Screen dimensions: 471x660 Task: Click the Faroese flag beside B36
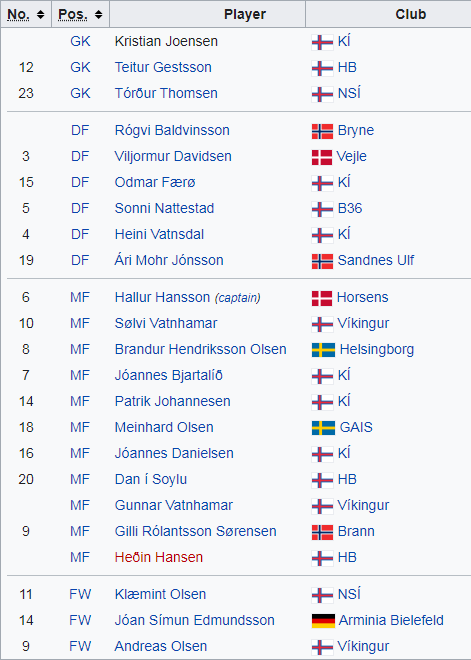click(x=322, y=209)
